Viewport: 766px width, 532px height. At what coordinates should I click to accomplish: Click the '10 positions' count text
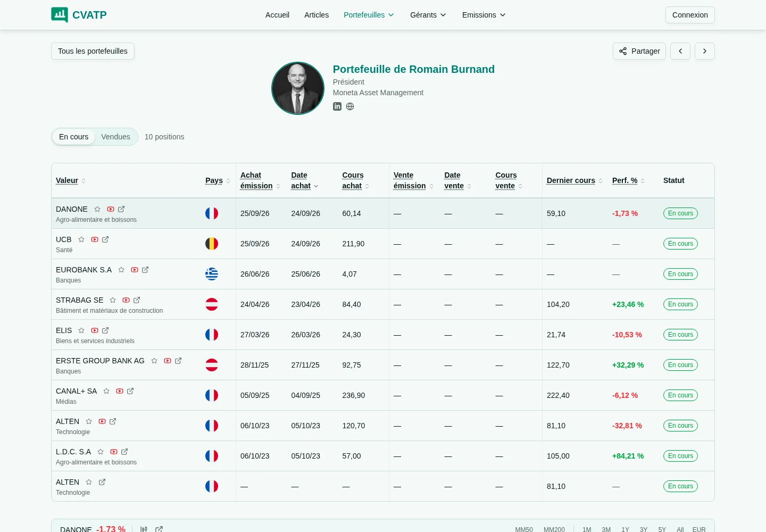(164, 137)
